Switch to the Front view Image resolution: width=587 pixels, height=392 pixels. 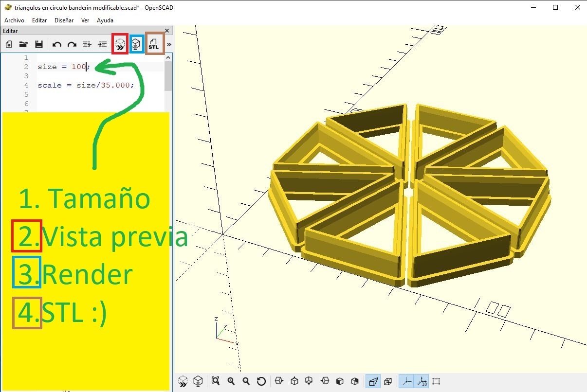(x=340, y=381)
